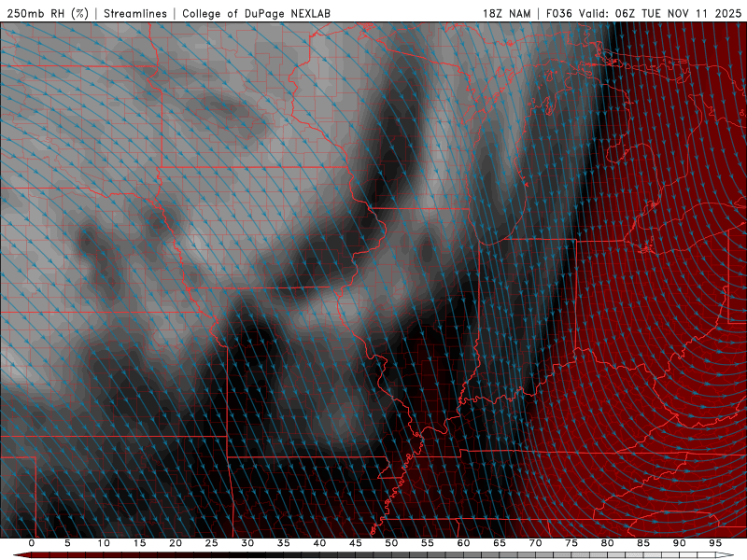
Task: Click the white right arrow of color bar
Action: coord(726,555)
